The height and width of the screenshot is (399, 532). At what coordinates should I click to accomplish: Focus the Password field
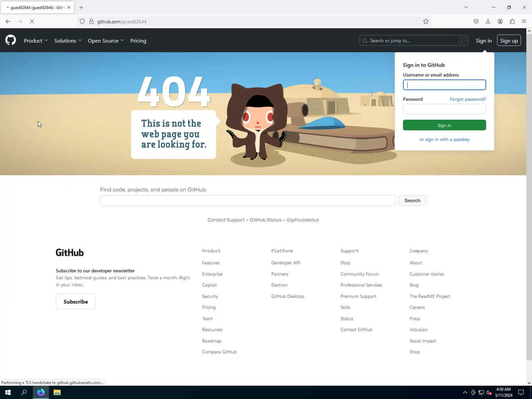tap(444, 109)
